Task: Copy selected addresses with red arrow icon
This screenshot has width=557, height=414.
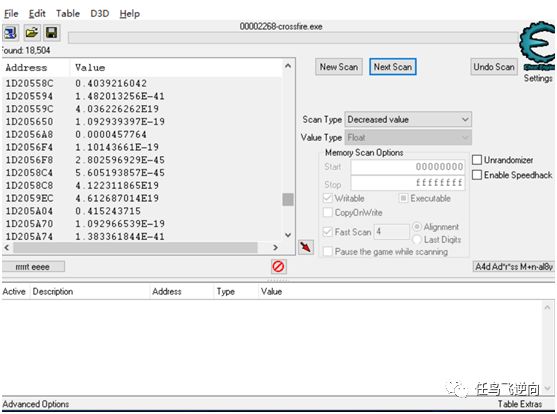Action: click(x=306, y=247)
